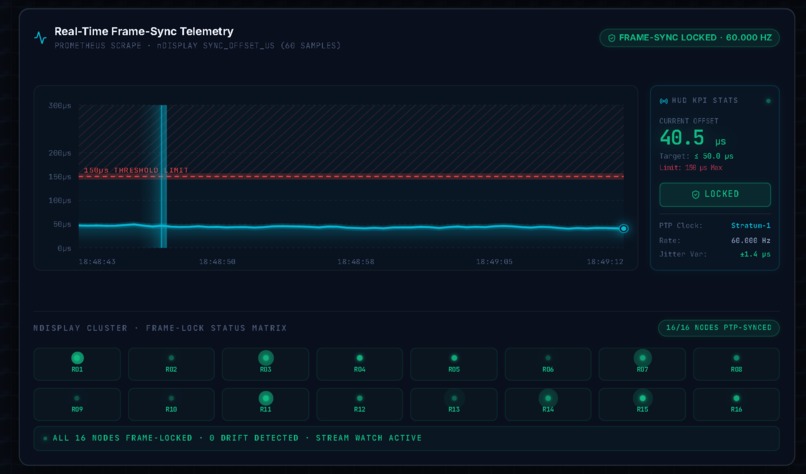This screenshot has height=474, width=806.
Task: Click the 18:48:58 time axis label
Action: click(x=356, y=262)
